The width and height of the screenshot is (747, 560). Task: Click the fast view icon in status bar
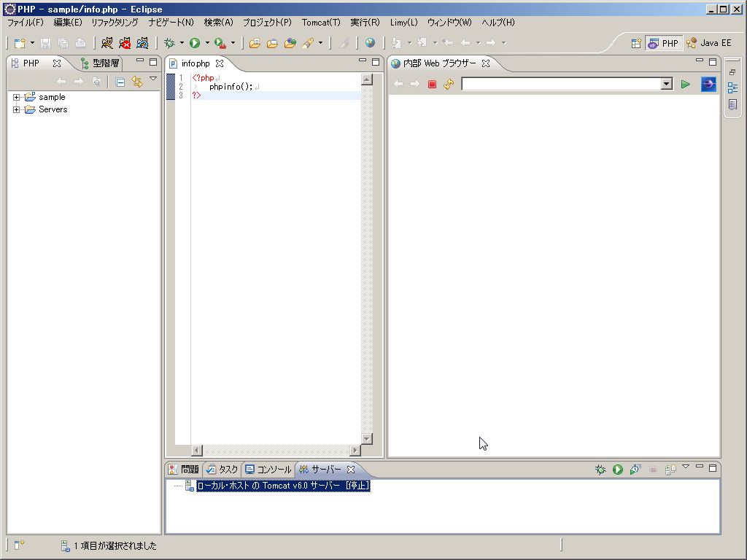(x=19, y=545)
